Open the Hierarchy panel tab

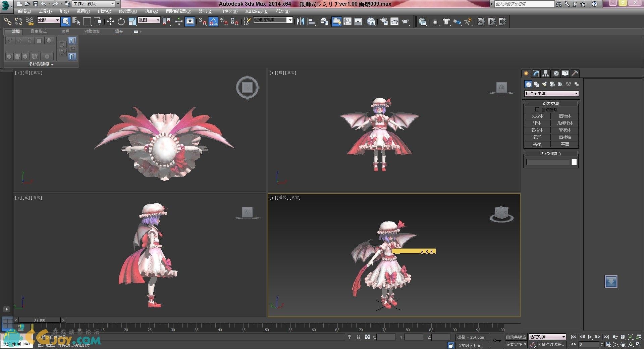tap(546, 73)
